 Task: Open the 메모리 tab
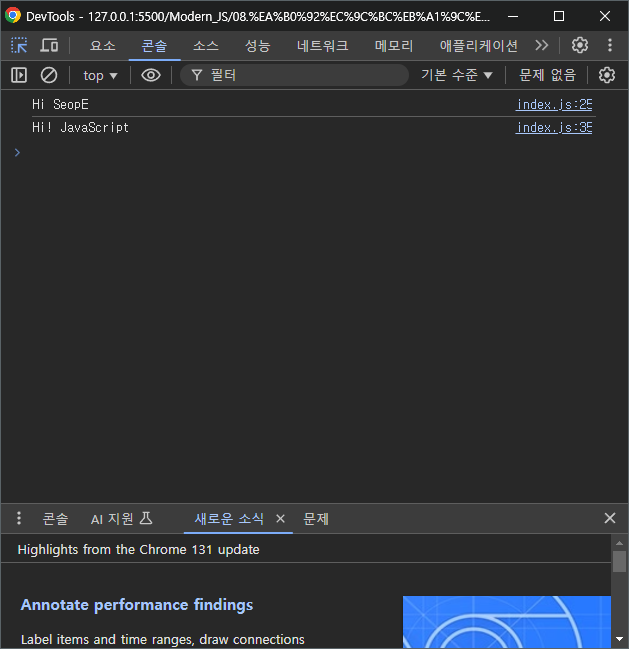pyautogui.click(x=394, y=46)
